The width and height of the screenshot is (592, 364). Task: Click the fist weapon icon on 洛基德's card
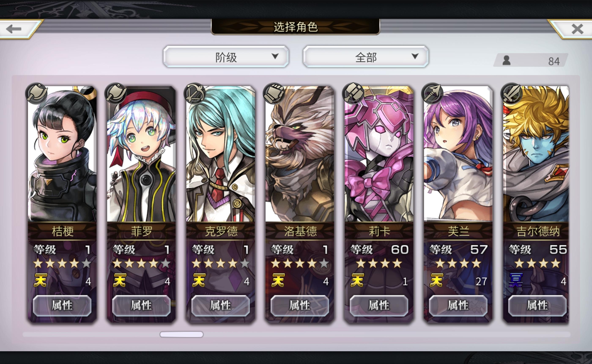tap(274, 93)
